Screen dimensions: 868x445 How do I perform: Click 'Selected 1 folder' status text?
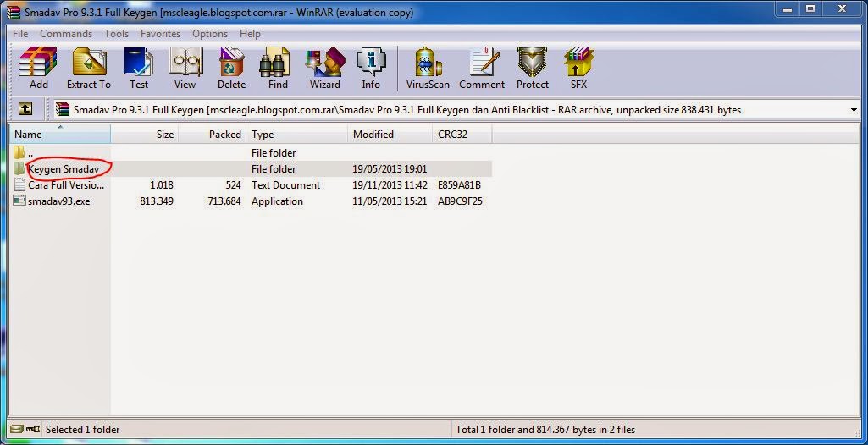pyautogui.click(x=82, y=430)
